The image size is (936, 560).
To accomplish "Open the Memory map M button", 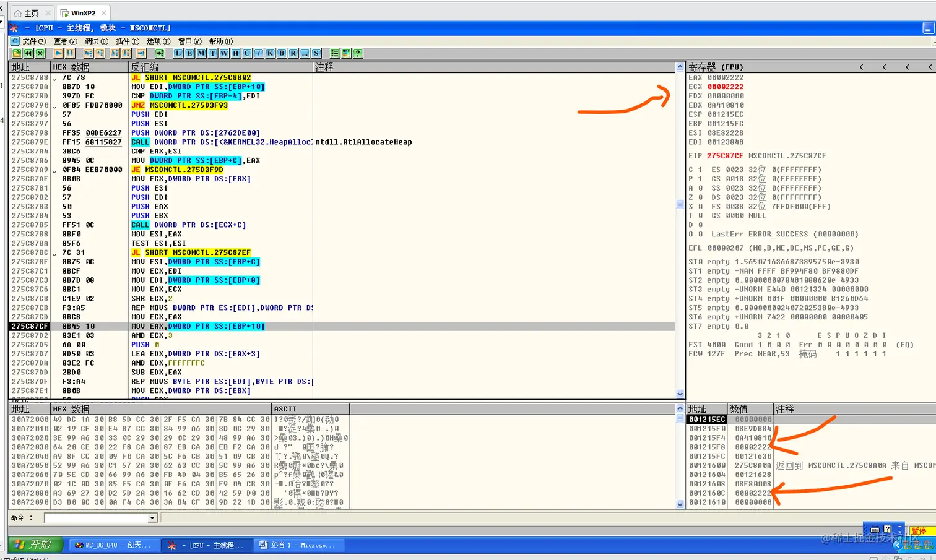I will [x=201, y=53].
